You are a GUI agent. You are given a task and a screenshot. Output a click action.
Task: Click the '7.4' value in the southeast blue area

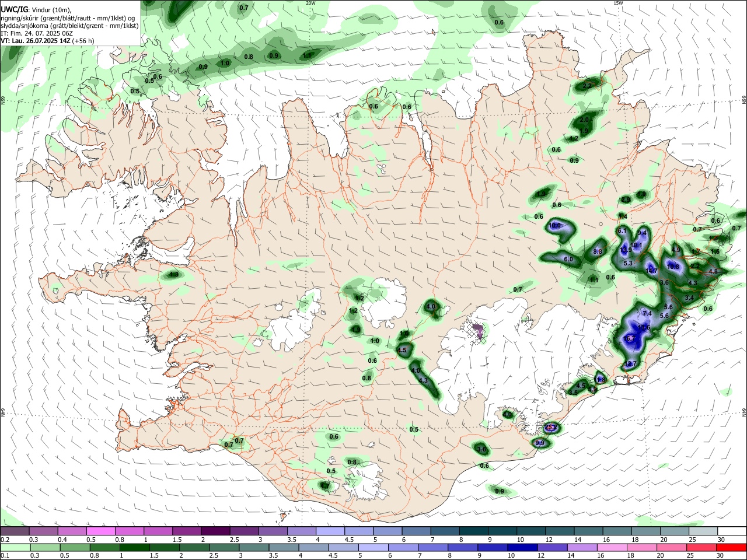click(647, 314)
